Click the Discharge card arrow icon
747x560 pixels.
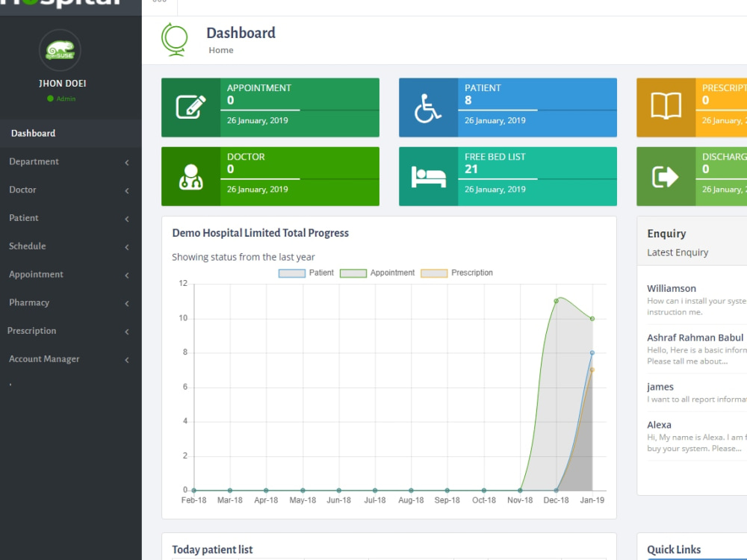(665, 177)
